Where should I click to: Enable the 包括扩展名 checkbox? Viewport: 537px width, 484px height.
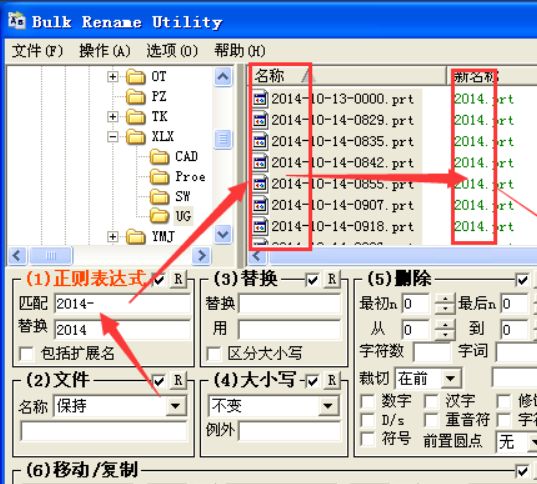click(27, 353)
